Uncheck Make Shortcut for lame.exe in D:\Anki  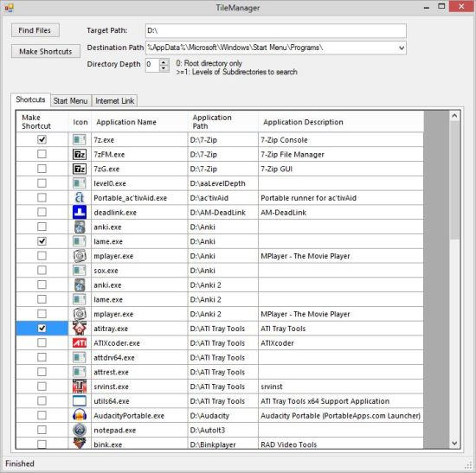pyautogui.click(x=42, y=241)
